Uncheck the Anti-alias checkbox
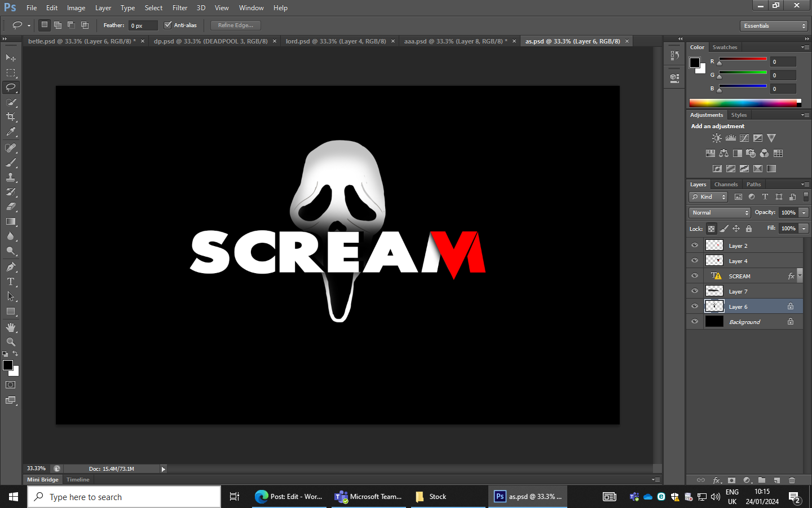812x508 pixels. click(167, 25)
